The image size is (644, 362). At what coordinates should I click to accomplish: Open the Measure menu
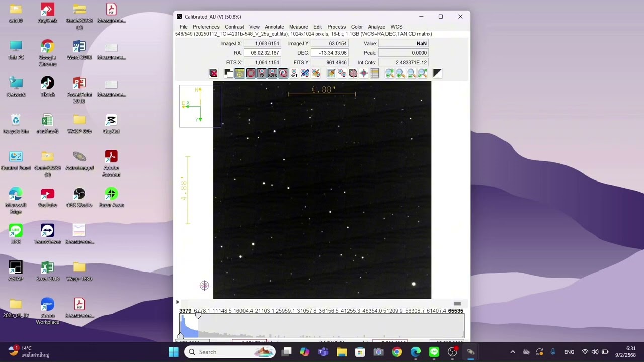pyautogui.click(x=298, y=27)
